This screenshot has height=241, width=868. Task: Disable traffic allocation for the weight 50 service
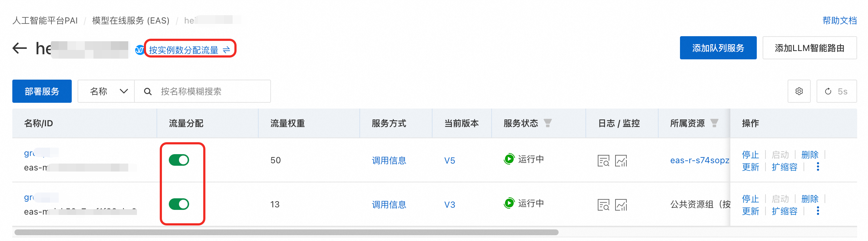click(179, 160)
